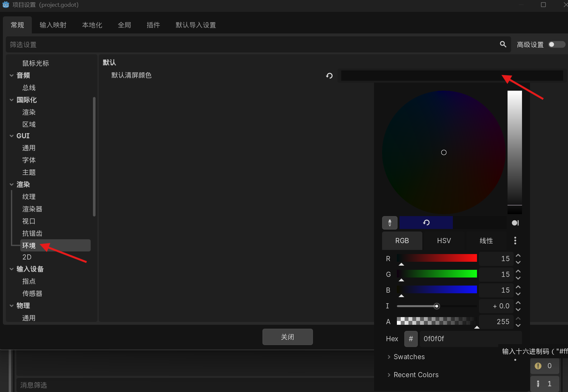Click the default clear color swatch bar
This screenshot has height=392, width=568.
452,76
